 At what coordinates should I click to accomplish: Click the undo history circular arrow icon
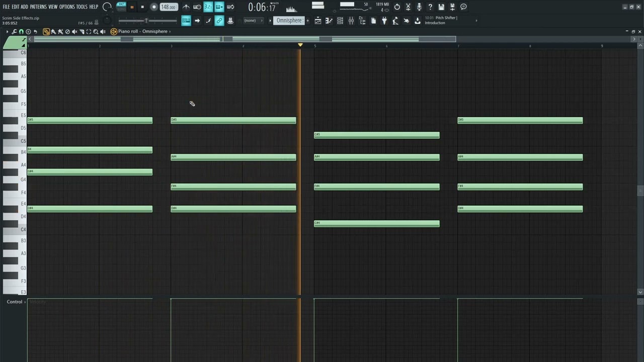click(397, 7)
